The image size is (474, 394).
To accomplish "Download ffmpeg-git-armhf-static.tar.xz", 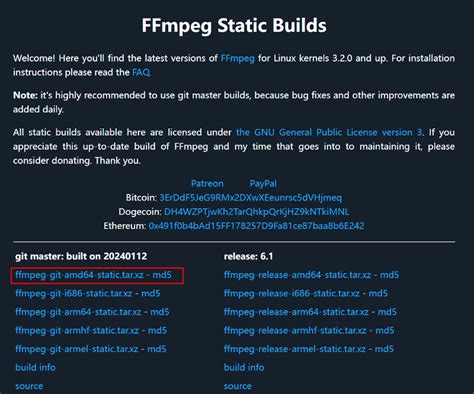I will pyautogui.click(x=77, y=331).
